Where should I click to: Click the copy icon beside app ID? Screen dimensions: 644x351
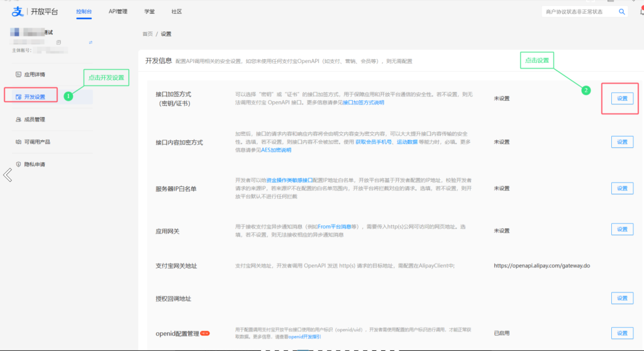[58, 42]
